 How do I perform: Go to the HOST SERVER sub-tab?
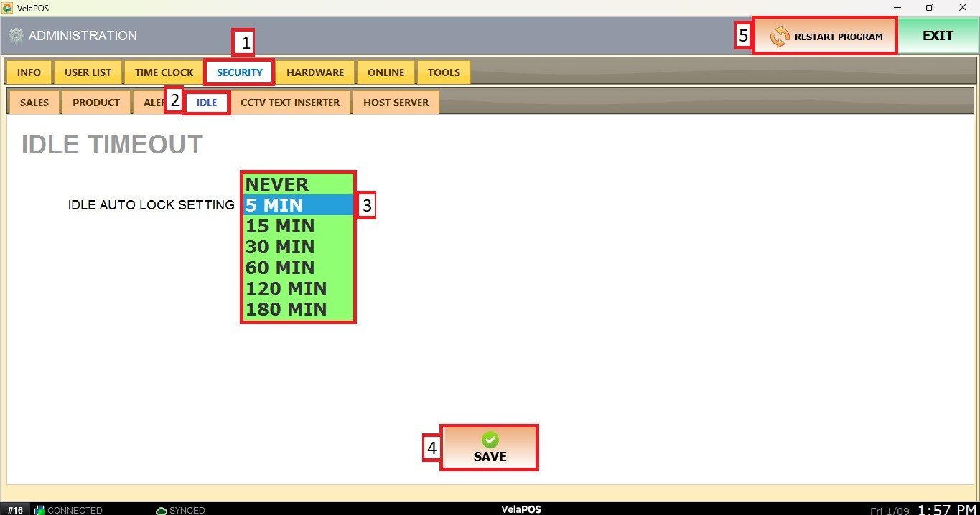(x=396, y=103)
